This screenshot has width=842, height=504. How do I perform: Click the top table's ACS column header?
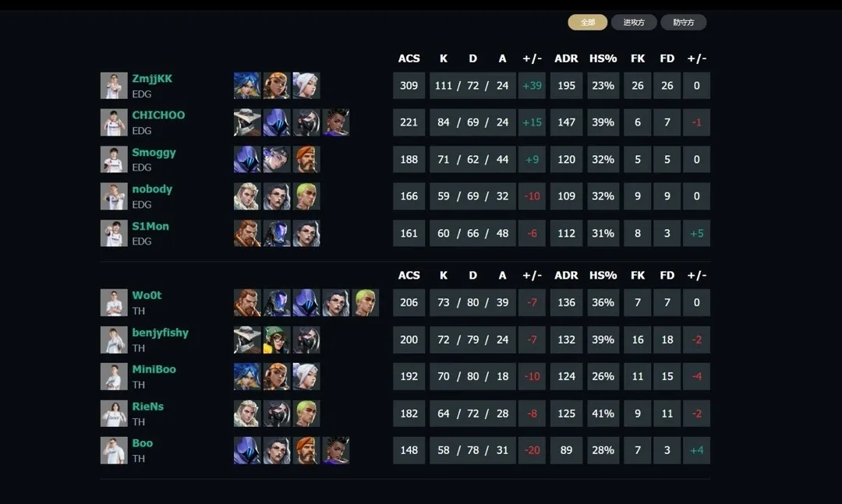click(409, 58)
